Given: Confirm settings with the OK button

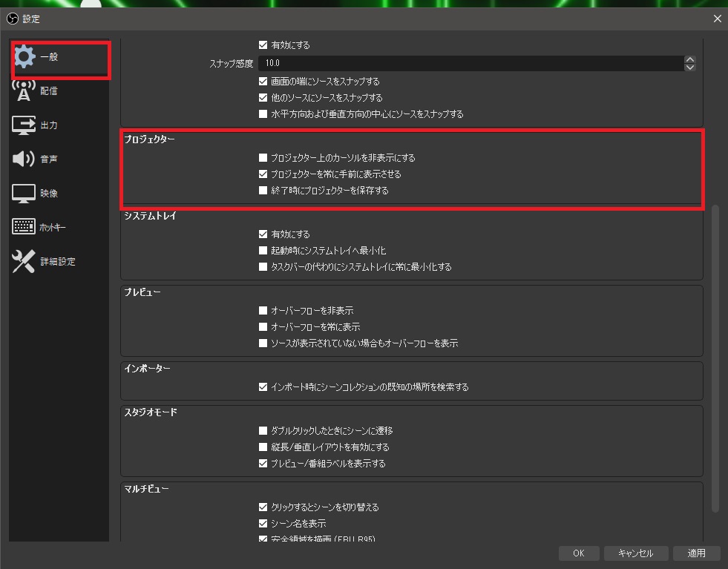Looking at the screenshot, I should pos(578,553).
